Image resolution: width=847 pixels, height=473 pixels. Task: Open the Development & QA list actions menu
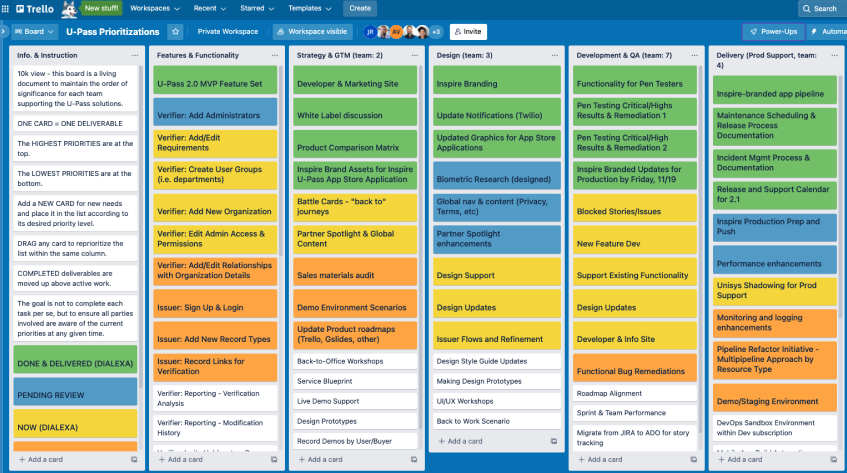click(694, 55)
